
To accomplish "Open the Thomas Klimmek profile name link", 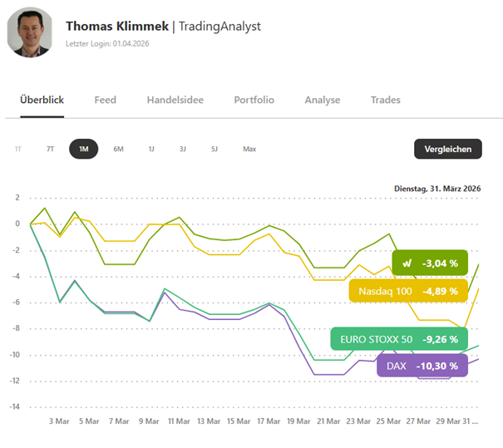I will coord(116,26).
